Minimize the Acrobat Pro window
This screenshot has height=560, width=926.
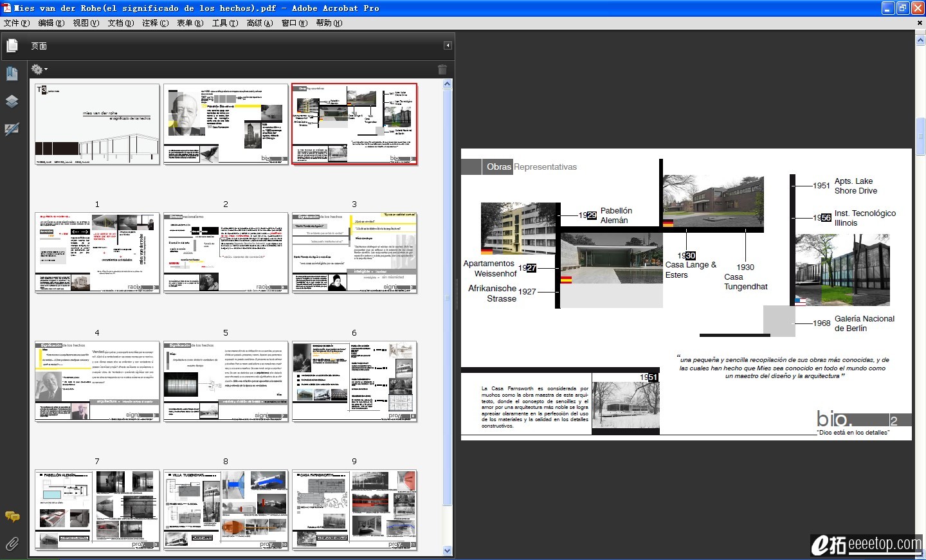coord(888,8)
